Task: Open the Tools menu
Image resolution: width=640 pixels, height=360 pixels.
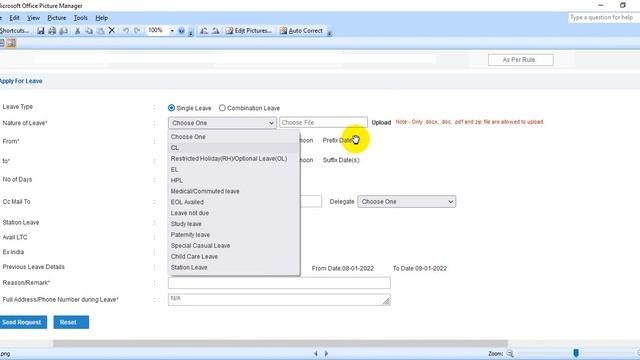Action: [80, 18]
